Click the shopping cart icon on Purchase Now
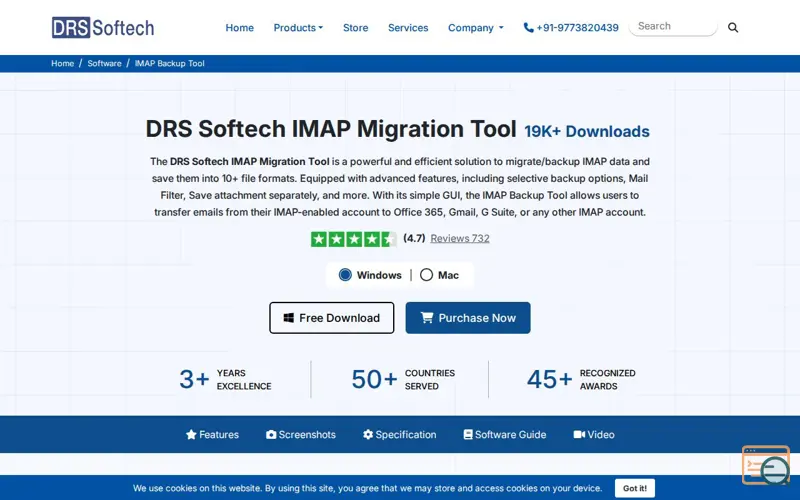The height and width of the screenshot is (500, 800). [427, 317]
